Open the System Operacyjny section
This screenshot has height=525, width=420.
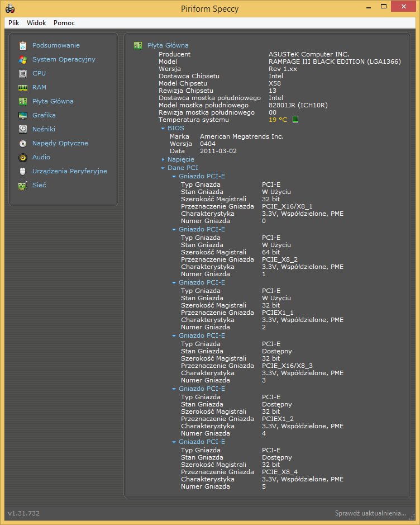coord(64,59)
